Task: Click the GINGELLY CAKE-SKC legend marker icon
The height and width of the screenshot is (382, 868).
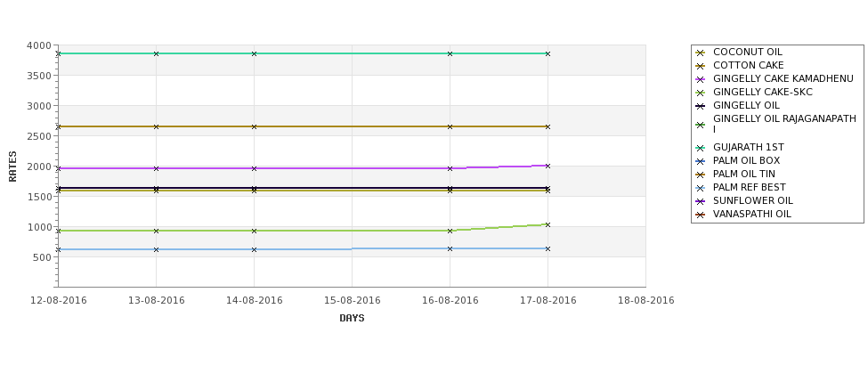Action: click(x=701, y=93)
